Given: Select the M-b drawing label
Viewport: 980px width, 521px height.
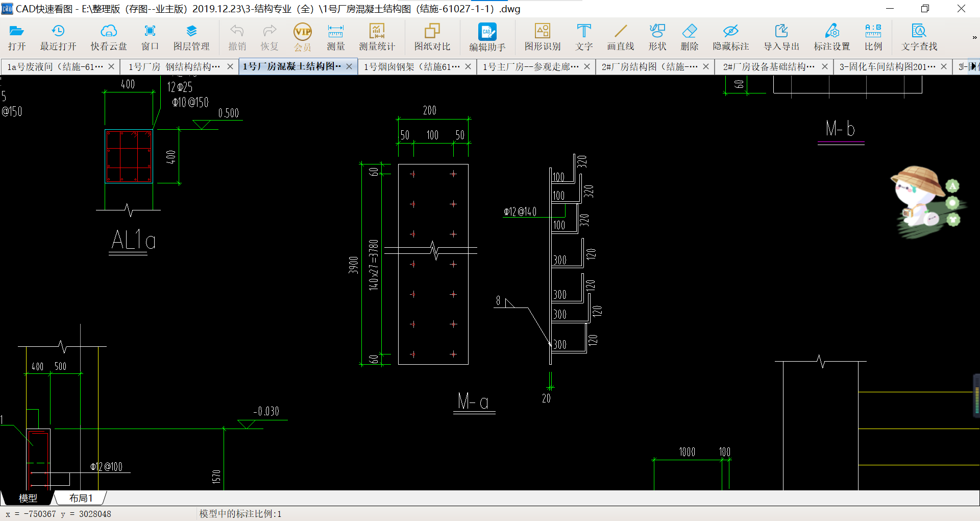Looking at the screenshot, I should pyautogui.click(x=840, y=128).
